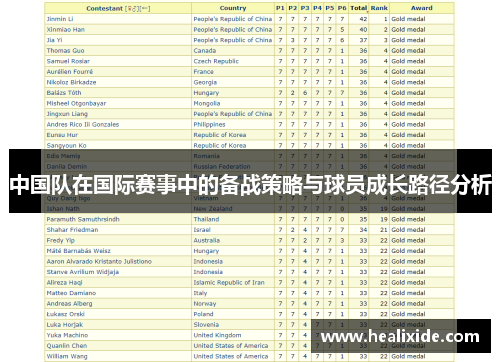This screenshot has width=500, height=362.
Task: Open Hungary link in Balázs Tóth row
Action: point(206,93)
